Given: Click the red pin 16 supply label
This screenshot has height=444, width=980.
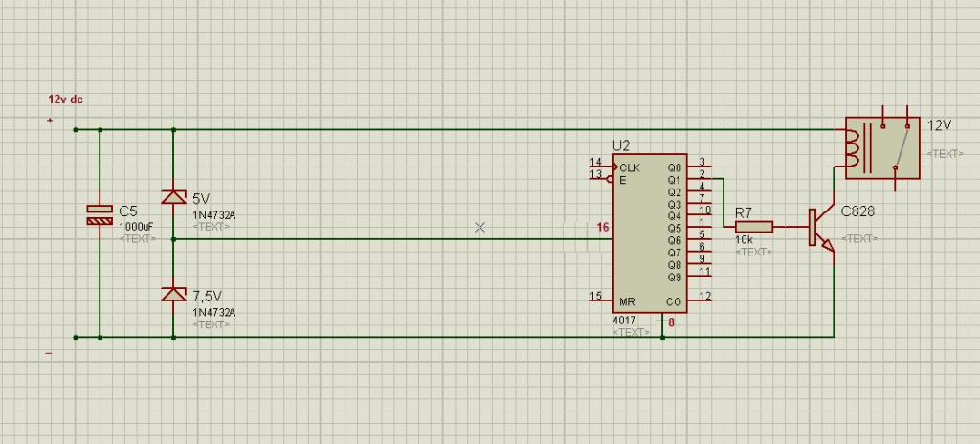Looking at the screenshot, I should 603,228.
